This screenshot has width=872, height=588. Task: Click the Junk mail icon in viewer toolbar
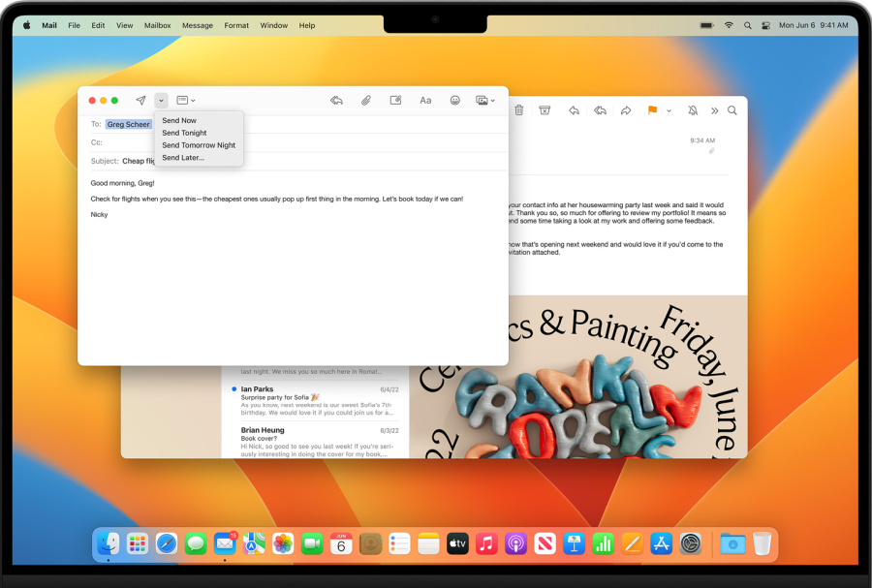545,110
